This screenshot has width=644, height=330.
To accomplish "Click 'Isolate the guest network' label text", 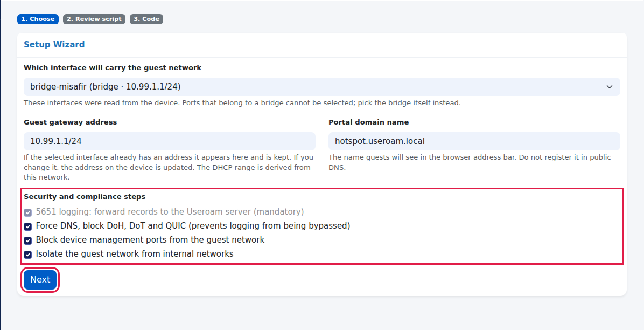I will (134, 254).
